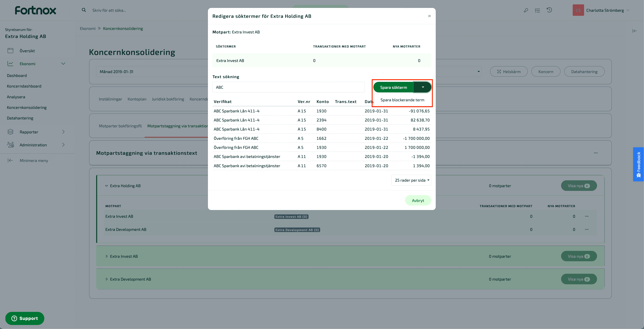Click Koncernkonsolidering breadcrumb link

[x=123, y=28]
